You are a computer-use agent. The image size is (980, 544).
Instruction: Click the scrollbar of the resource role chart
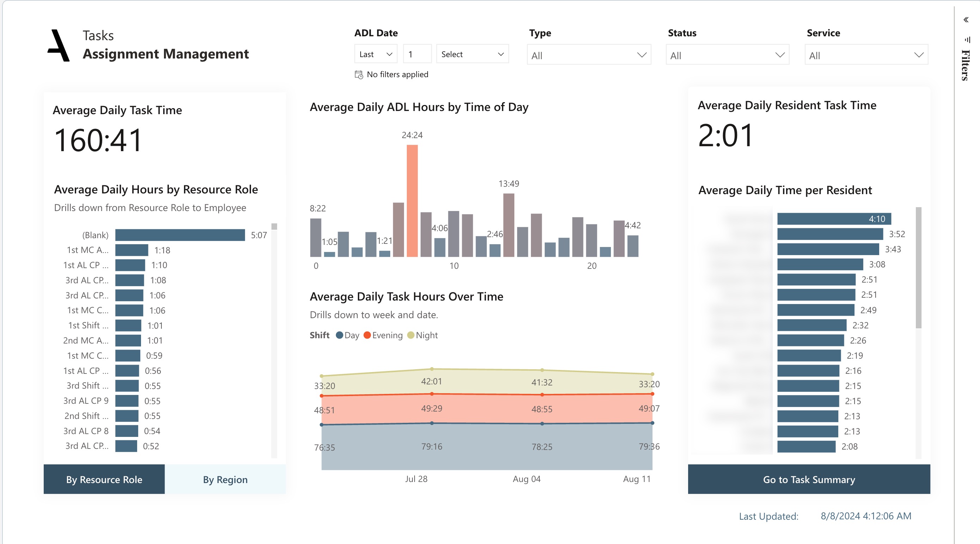pos(274,227)
